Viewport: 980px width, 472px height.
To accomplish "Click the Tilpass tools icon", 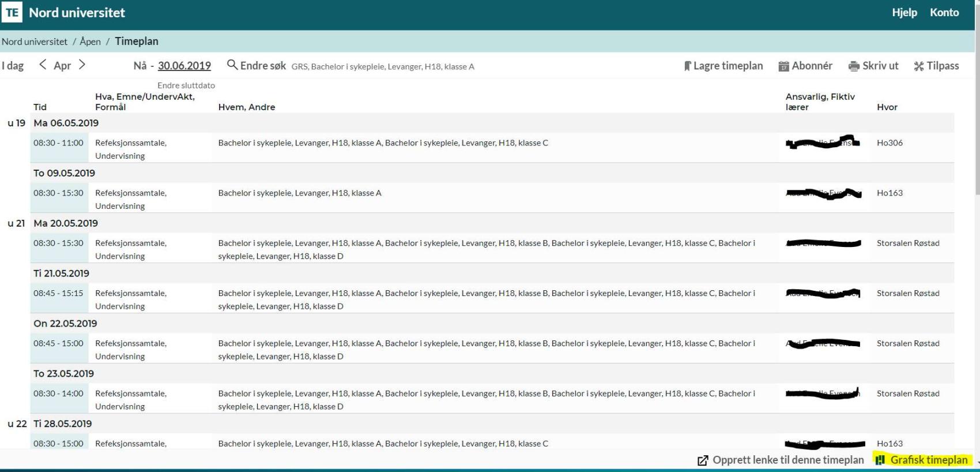I will 918,66.
